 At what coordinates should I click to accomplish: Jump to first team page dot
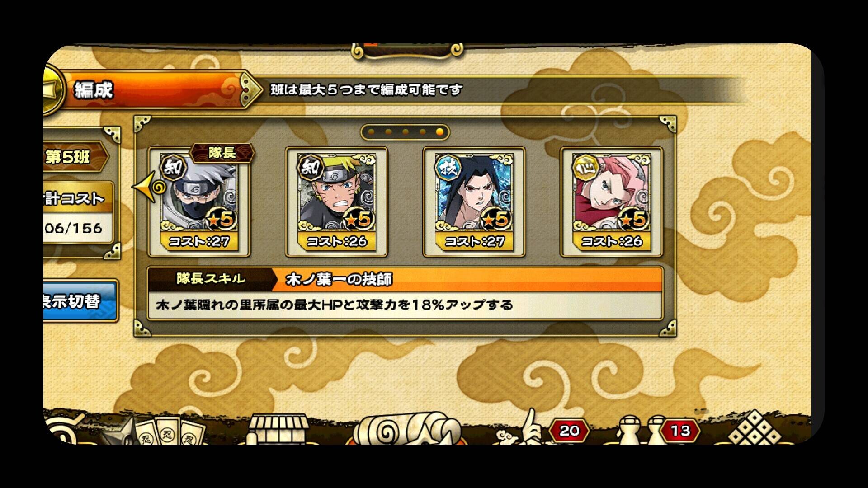[x=371, y=132]
